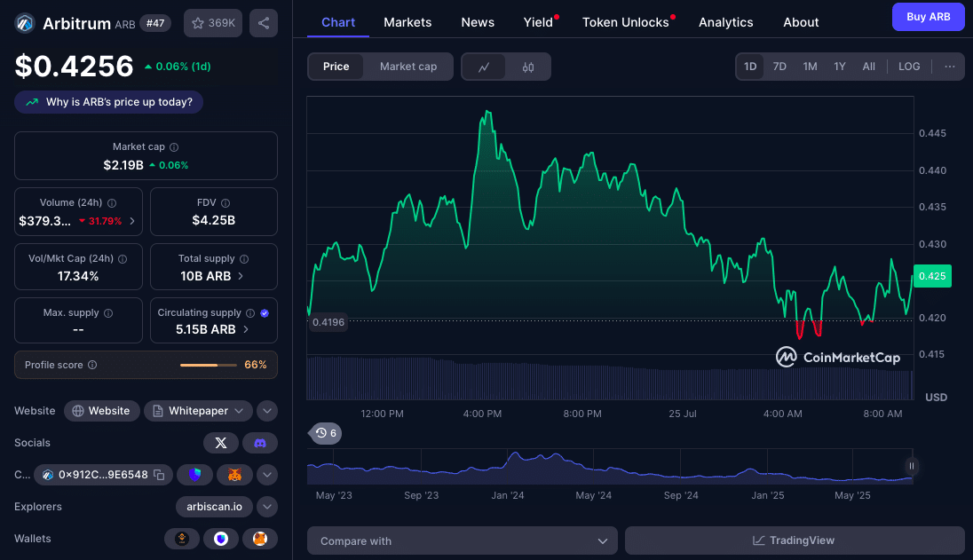This screenshot has height=560, width=973.
Task: Click the current price tag 0.425
Action: click(932, 276)
